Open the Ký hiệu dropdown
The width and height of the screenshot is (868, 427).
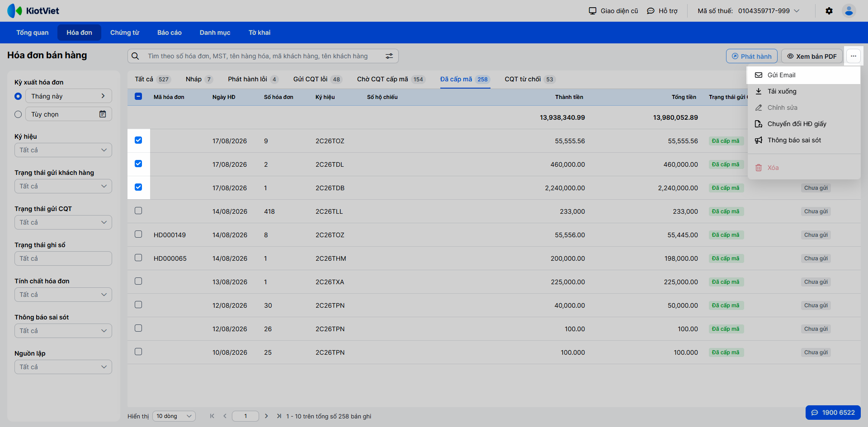(x=63, y=150)
